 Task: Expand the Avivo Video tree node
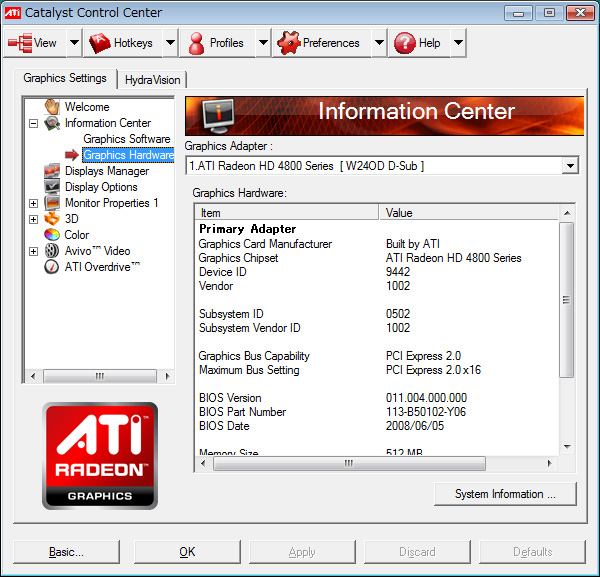[34, 251]
